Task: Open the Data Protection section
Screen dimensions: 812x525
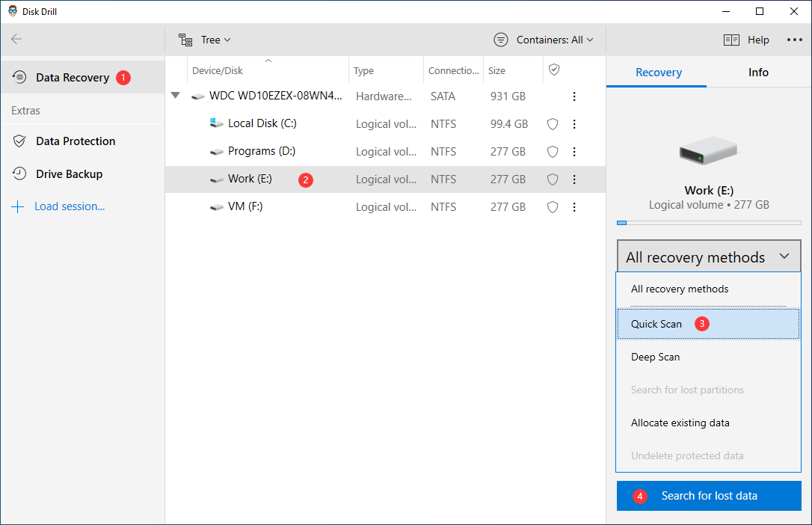Action: point(83,141)
